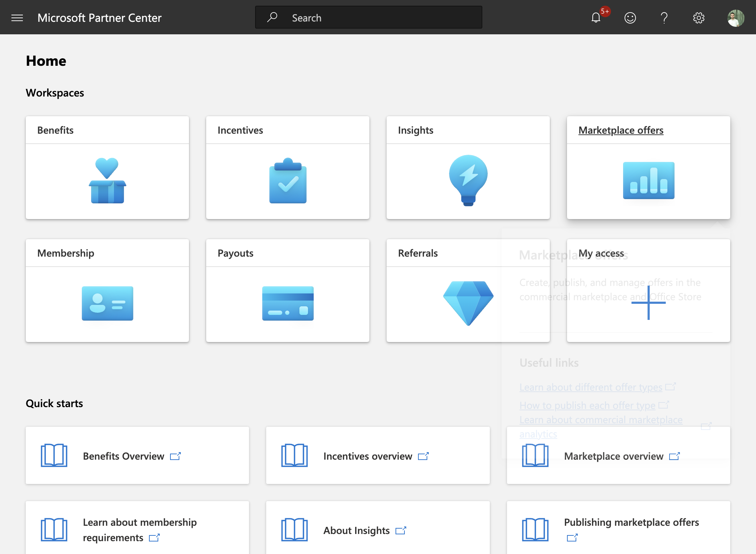
Task: Open Learn about membership requirements link
Action: click(140, 530)
